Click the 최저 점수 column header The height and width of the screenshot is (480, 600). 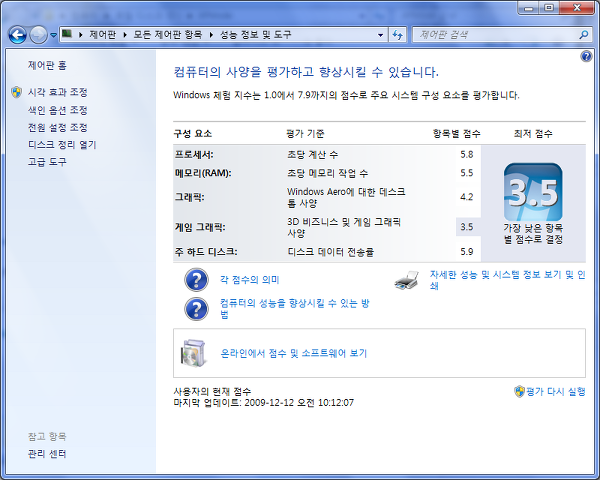tap(533, 134)
